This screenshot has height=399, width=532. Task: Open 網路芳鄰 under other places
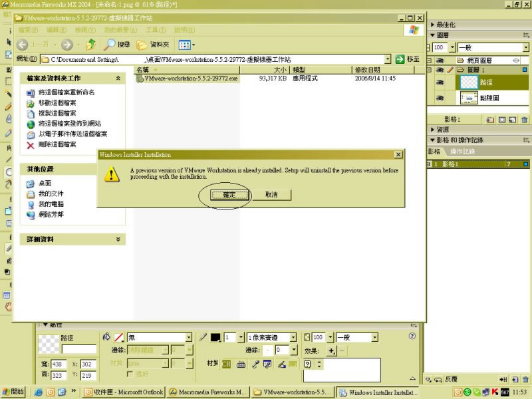51,214
